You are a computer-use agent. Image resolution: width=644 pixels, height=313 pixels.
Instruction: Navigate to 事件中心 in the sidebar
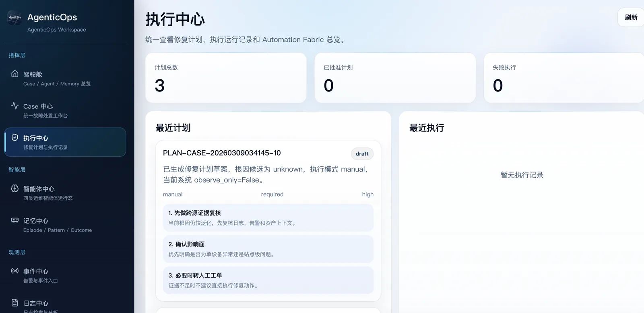(x=65, y=276)
